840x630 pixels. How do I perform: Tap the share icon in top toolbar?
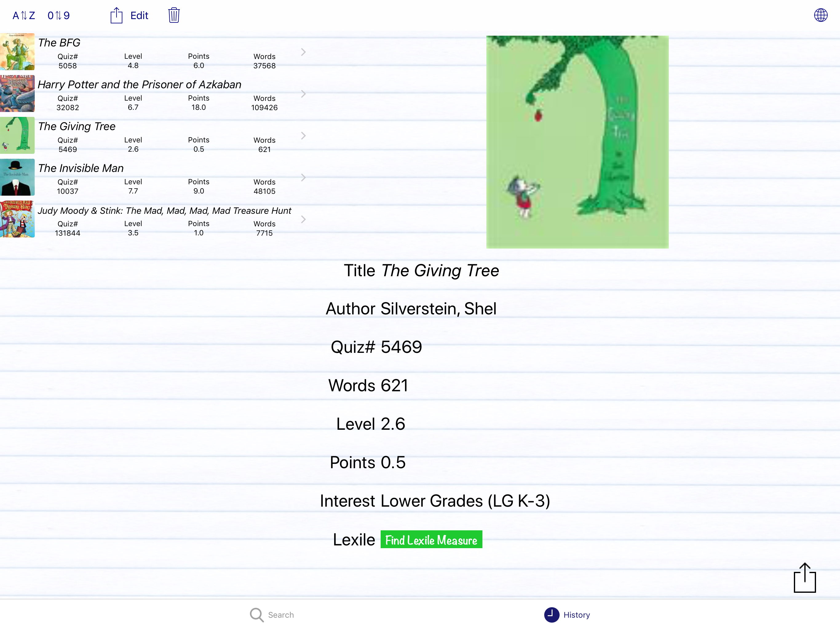(x=116, y=16)
